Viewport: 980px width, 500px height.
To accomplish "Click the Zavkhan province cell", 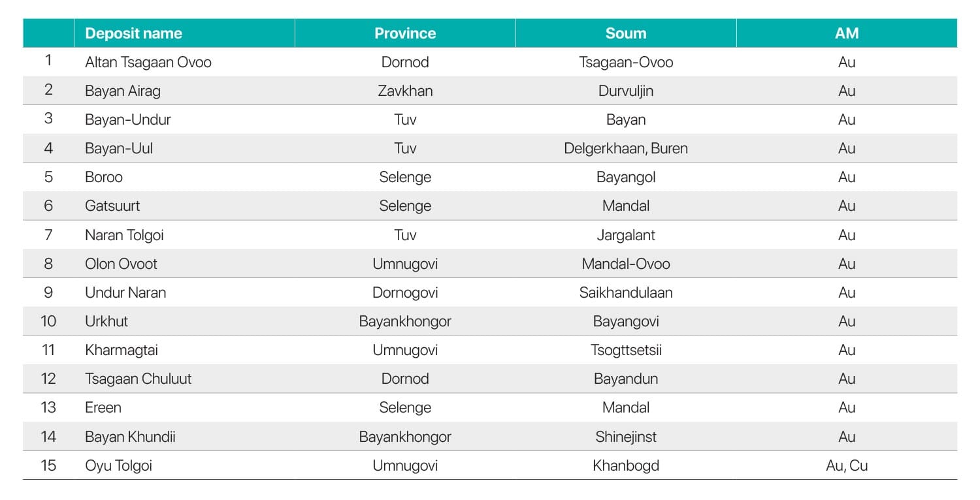I will (x=405, y=91).
